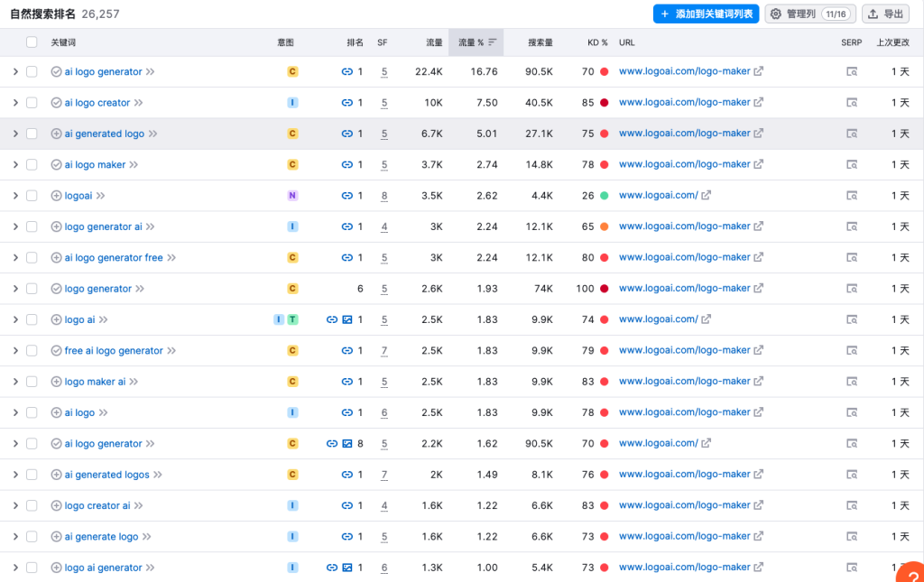Click SF count 8 in logoai row
The image size is (924, 582).
click(384, 196)
